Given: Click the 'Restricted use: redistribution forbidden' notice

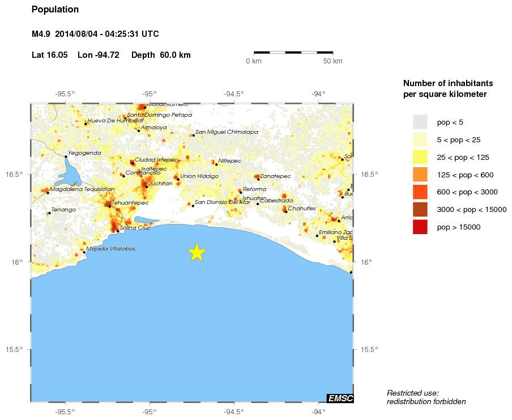Looking at the screenshot, I should click(426, 397).
